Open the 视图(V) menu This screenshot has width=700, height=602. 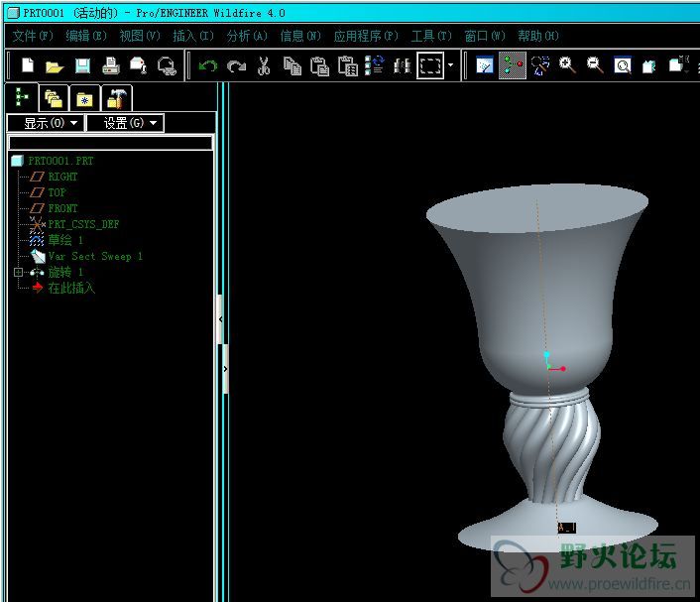click(140, 36)
